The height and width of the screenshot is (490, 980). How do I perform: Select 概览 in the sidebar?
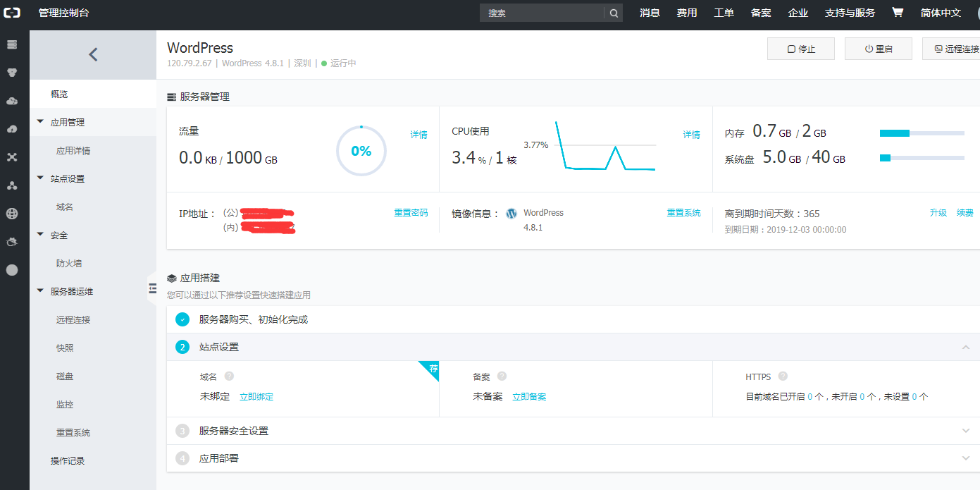pyautogui.click(x=93, y=94)
